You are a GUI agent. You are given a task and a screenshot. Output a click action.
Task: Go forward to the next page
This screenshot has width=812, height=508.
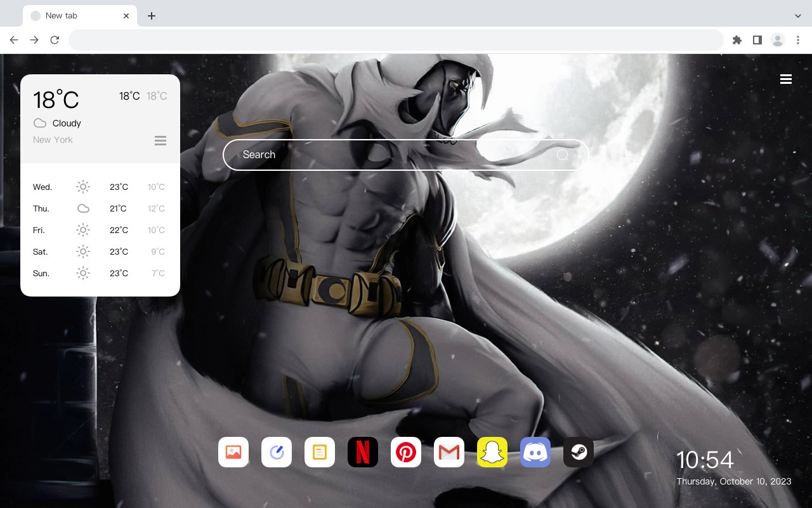[34, 40]
